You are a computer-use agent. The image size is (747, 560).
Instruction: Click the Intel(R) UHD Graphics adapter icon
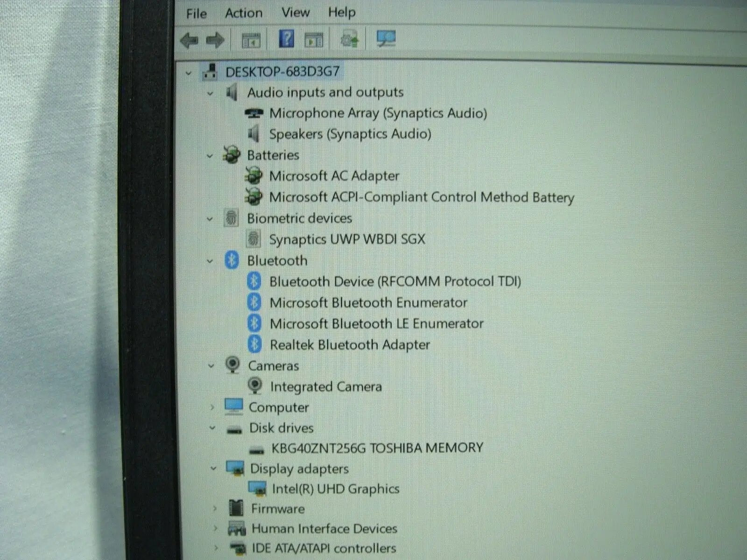tap(257, 489)
